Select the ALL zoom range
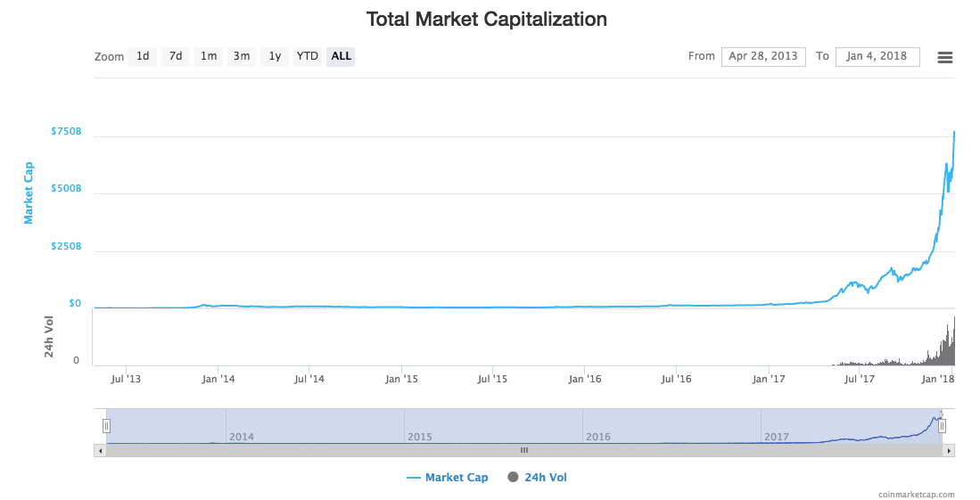980x500 pixels. pos(342,56)
